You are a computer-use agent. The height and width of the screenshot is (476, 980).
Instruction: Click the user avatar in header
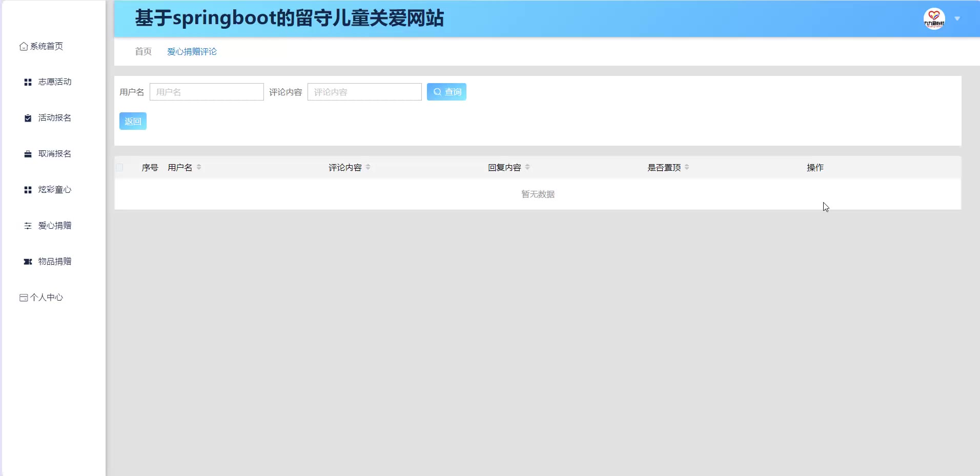tap(934, 19)
